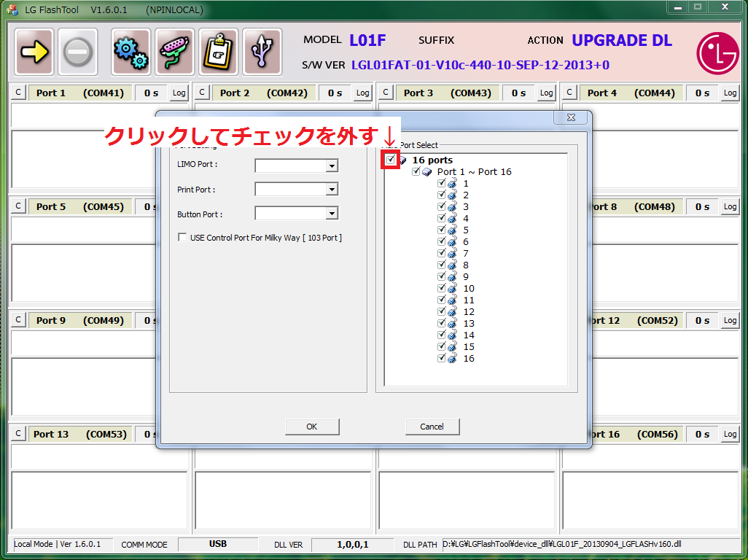Open the Log for Port 12
This screenshot has width=748, height=560.
(731, 320)
